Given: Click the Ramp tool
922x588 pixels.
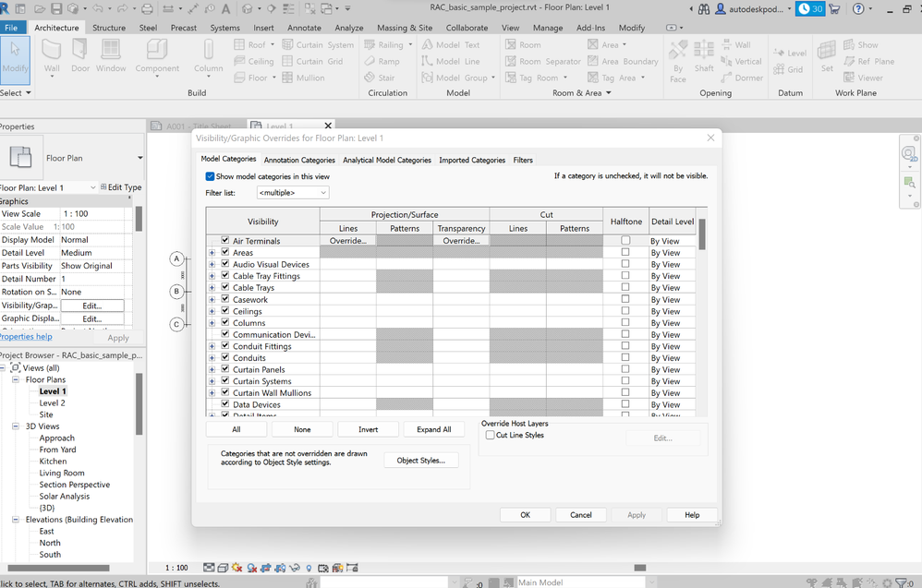Looking at the screenshot, I should click(x=382, y=61).
